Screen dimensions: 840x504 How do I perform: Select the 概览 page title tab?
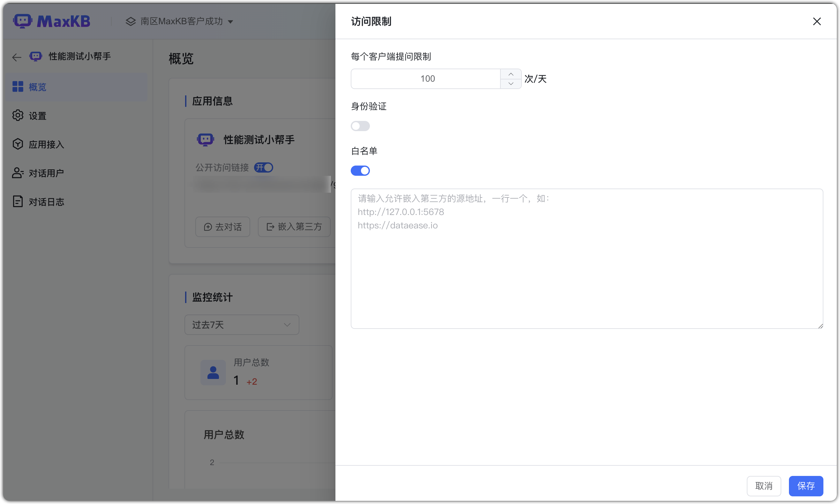tap(180, 59)
